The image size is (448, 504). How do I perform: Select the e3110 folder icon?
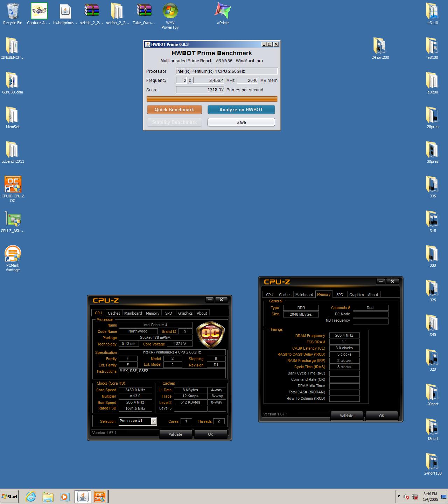(x=433, y=14)
